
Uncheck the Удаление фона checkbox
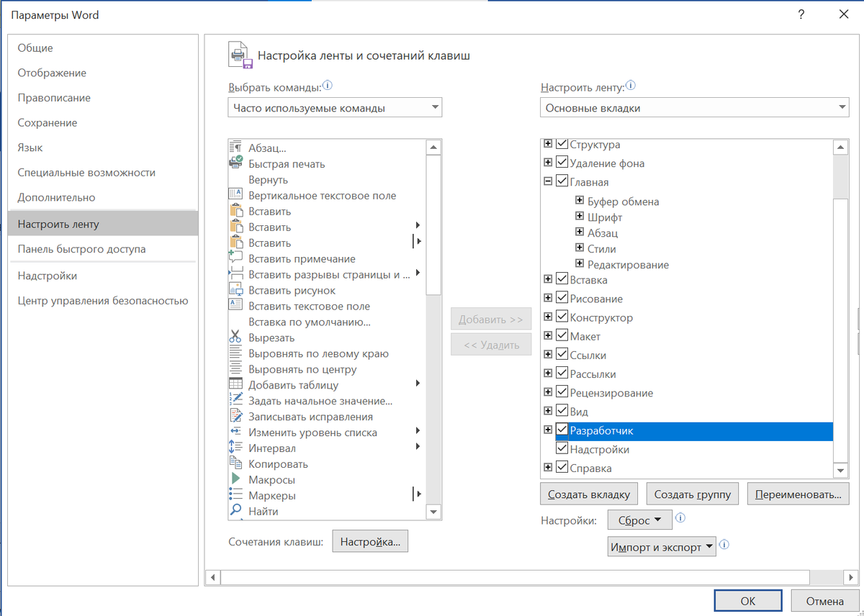coord(562,163)
